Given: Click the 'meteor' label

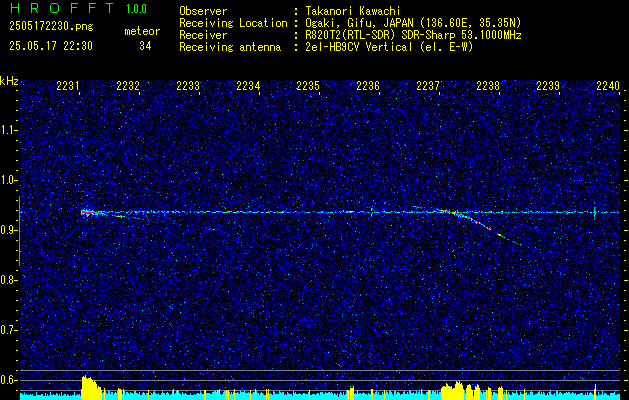Looking at the screenshot, I should 142,31.
